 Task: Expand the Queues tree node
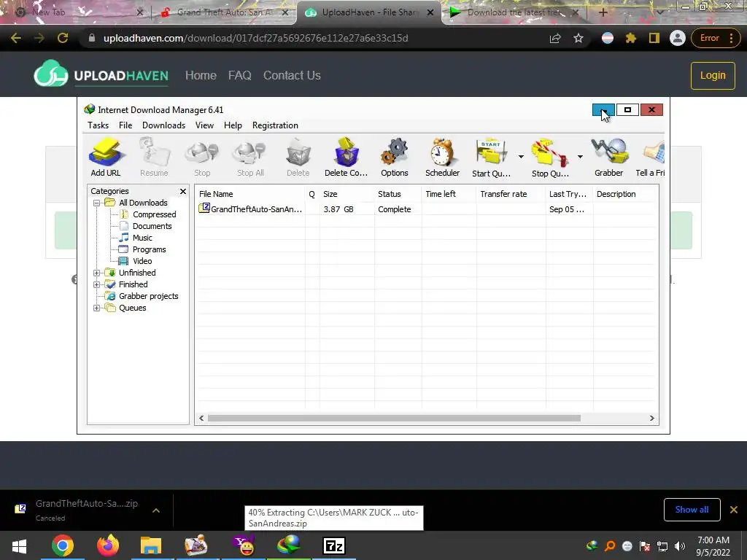97,308
